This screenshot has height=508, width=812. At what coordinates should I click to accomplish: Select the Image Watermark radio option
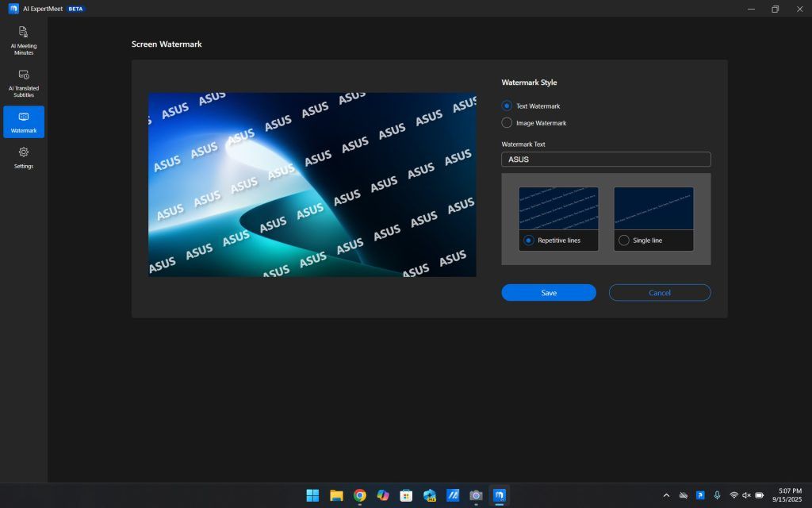[507, 123]
